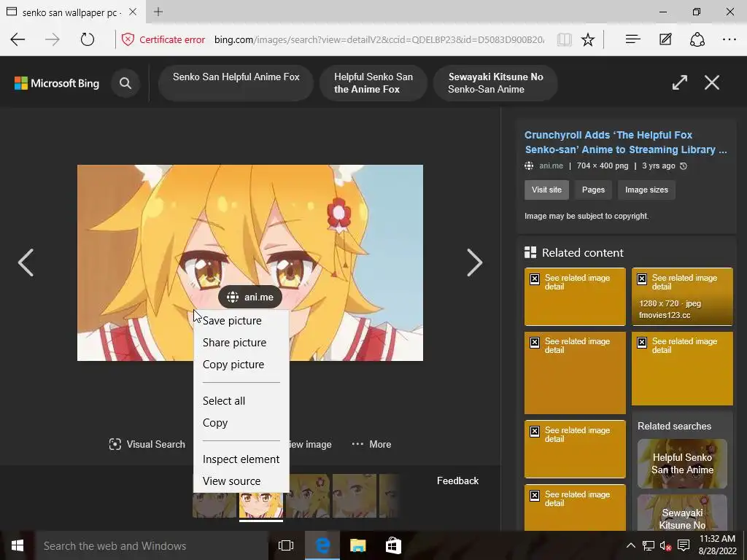Viewport: 747px width, 560px height.
Task: Click the volume speaker tray icon
Action: 665,545
